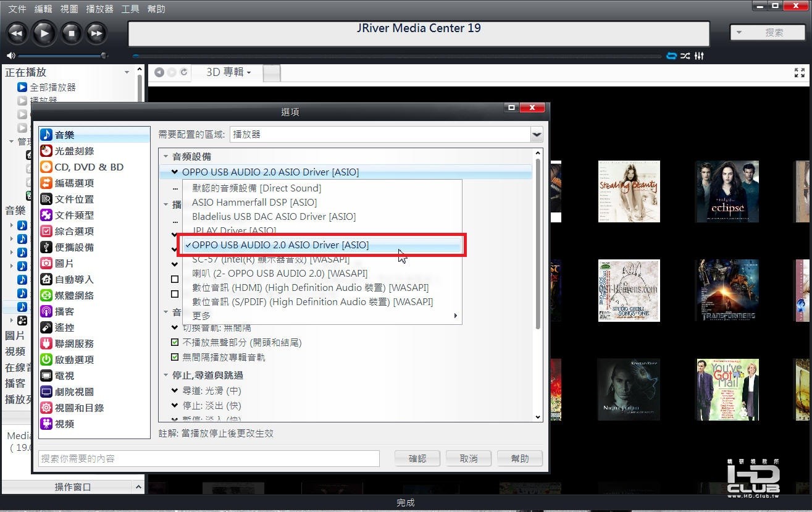Viewport: 812px width, 512px height.
Task: Open the 需要配置的區域 dropdown
Action: coord(387,134)
